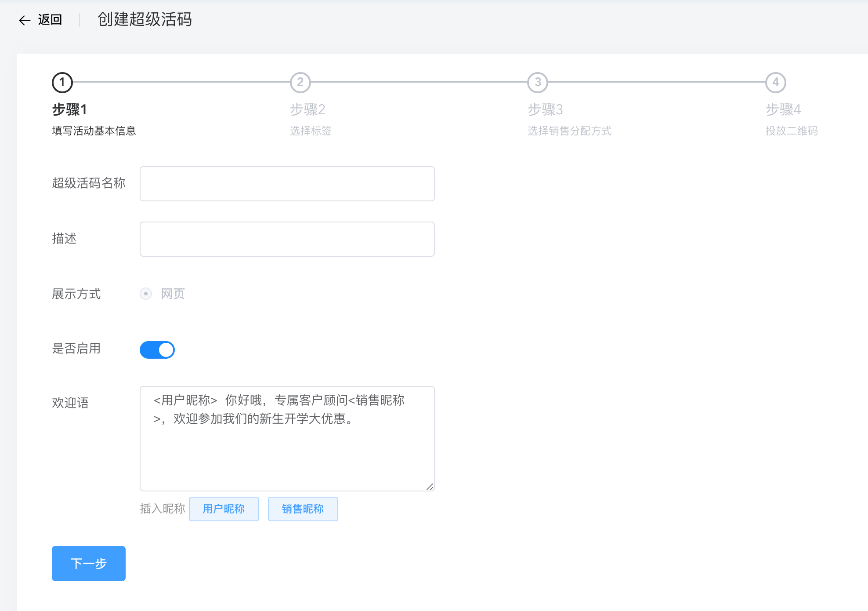Click the 下一步 next button
The height and width of the screenshot is (611, 868).
[x=89, y=564]
